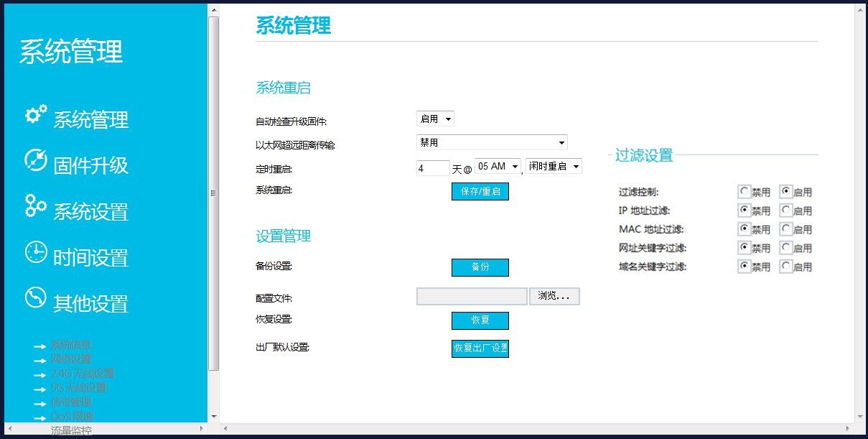Expand the 05 AM reboot hour dropdown
Screen dimensions: 868x439
coord(498,166)
